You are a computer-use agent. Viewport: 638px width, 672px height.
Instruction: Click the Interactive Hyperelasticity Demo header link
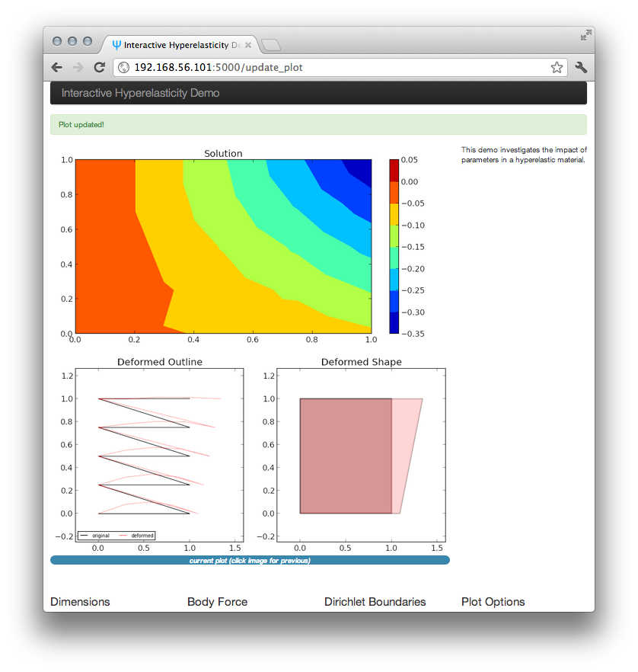click(140, 93)
